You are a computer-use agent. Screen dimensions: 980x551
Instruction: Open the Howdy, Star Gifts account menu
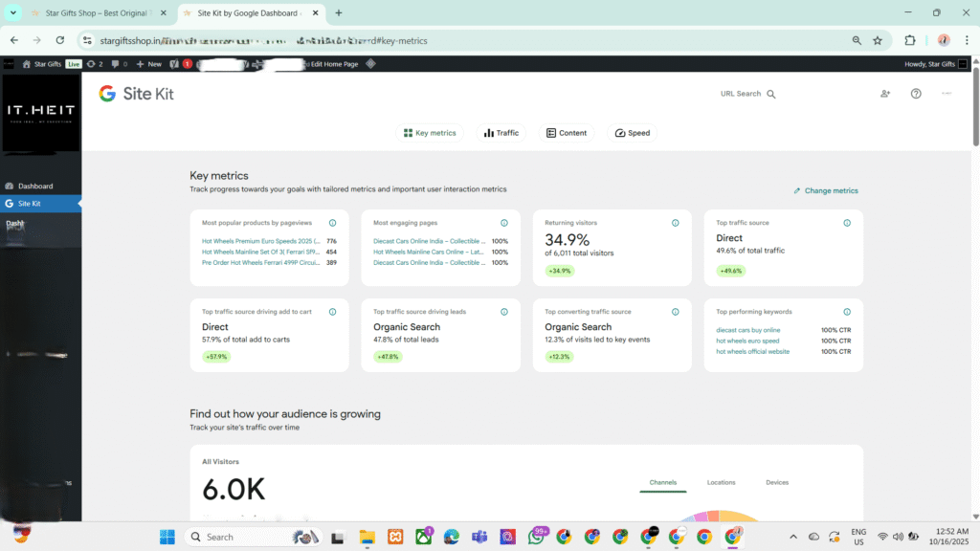pos(936,64)
